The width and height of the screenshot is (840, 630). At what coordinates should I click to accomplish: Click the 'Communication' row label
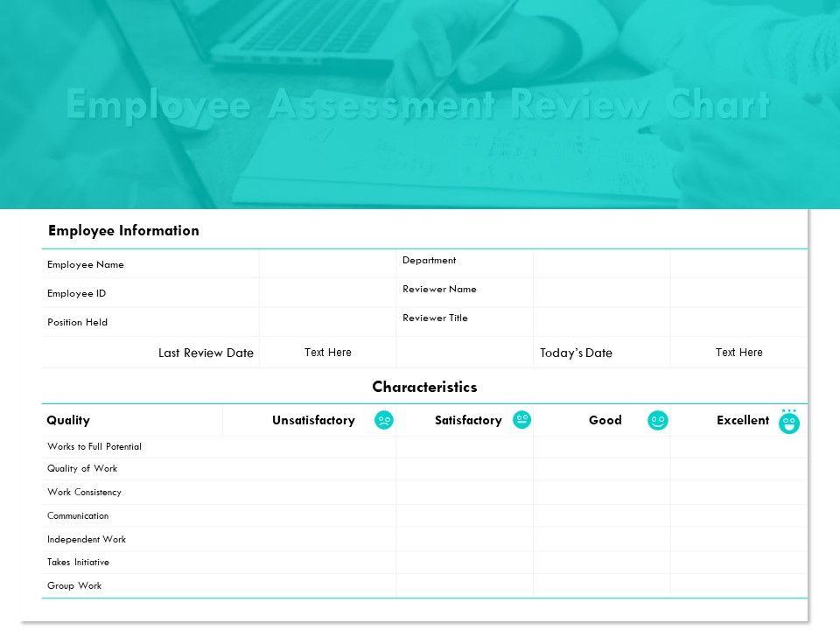78,515
